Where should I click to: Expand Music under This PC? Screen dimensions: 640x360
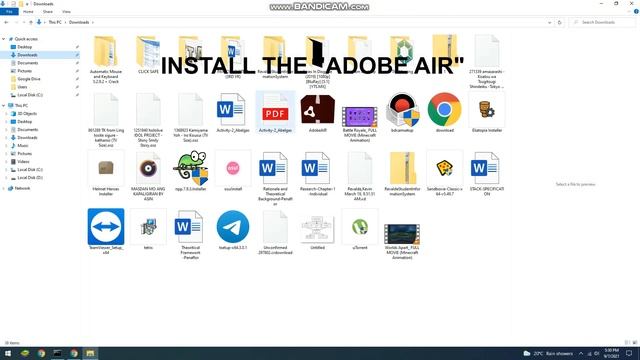(7, 146)
